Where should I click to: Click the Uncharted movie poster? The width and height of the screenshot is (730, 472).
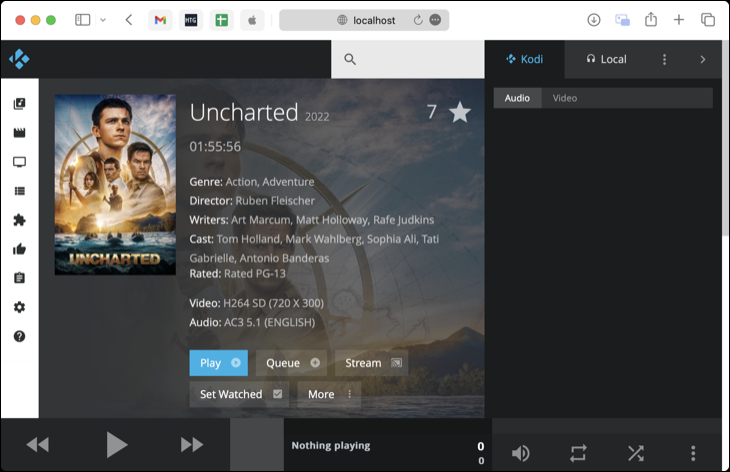[115, 184]
